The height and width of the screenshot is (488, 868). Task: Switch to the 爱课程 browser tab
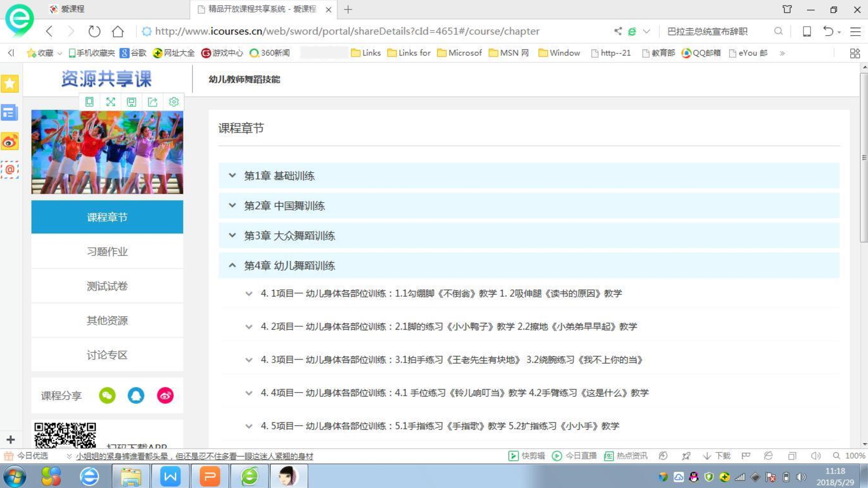[x=72, y=9]
